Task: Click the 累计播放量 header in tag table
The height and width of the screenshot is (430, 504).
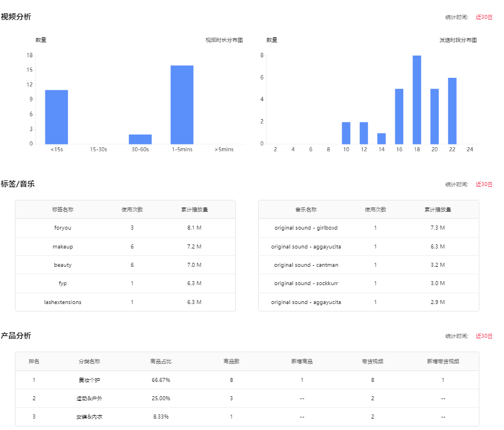Action: (x=195, y=210)
